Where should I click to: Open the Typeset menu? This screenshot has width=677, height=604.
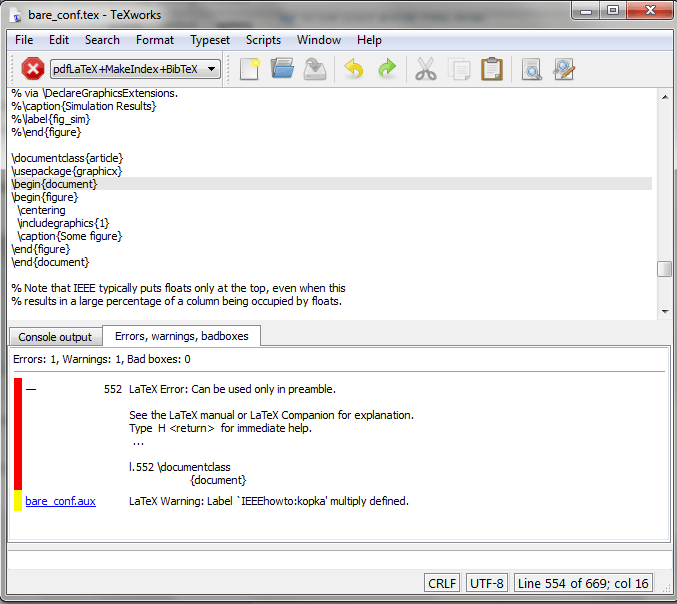click(210, 40)
